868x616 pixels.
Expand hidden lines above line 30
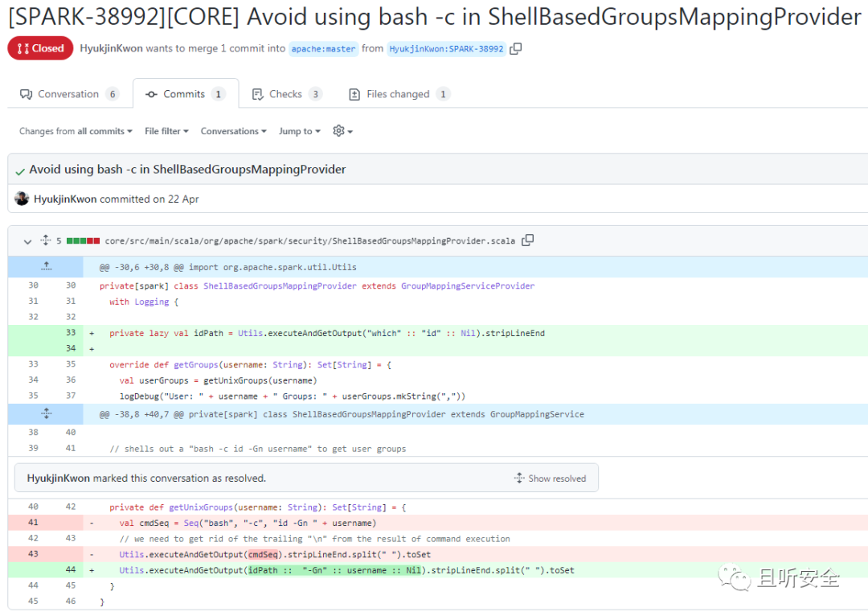(x=46, y=267)
